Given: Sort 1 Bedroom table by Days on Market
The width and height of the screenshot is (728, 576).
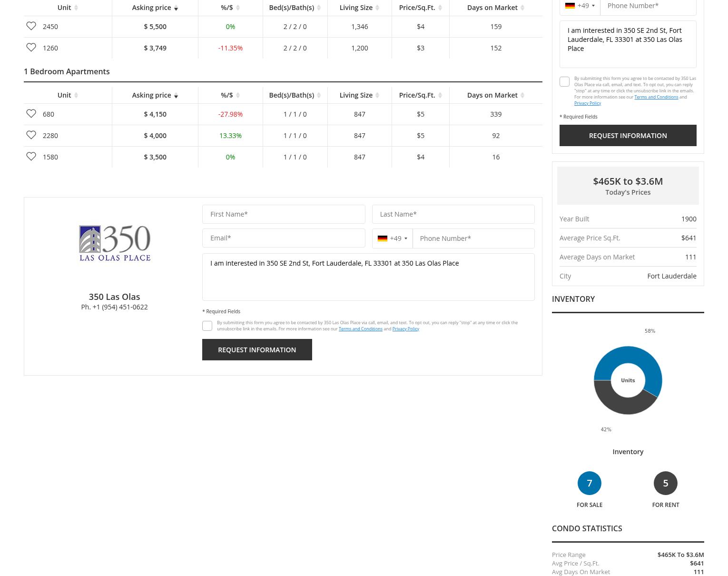Looking at the screenshot, I should pyautogui.click(x=495, y=95).
